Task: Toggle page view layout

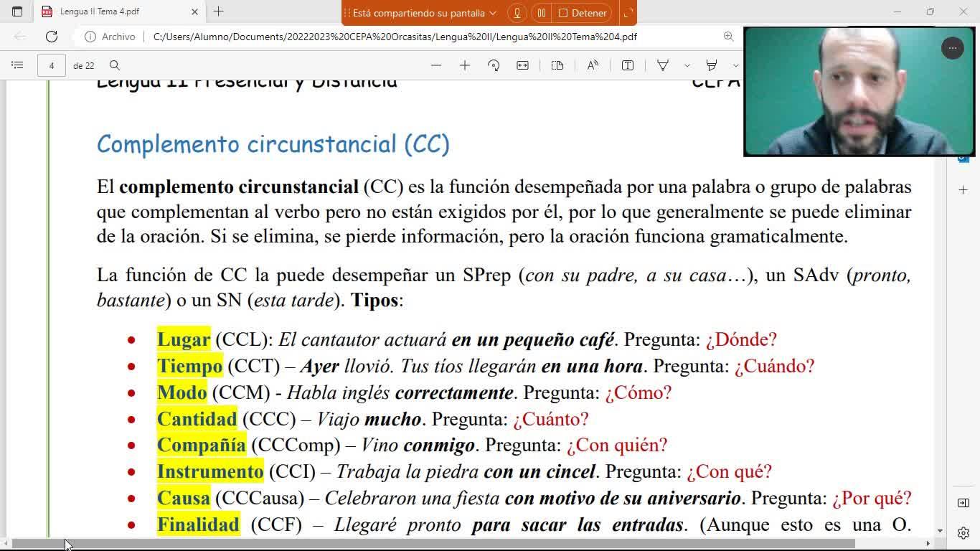Action: [x=557, y=65]
